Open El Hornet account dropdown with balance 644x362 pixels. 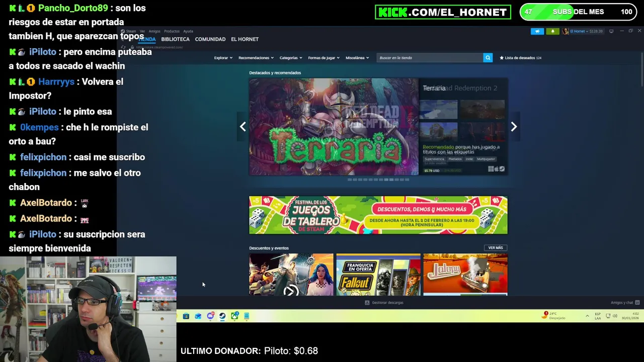pyautogui.click(x=586, y=31)
